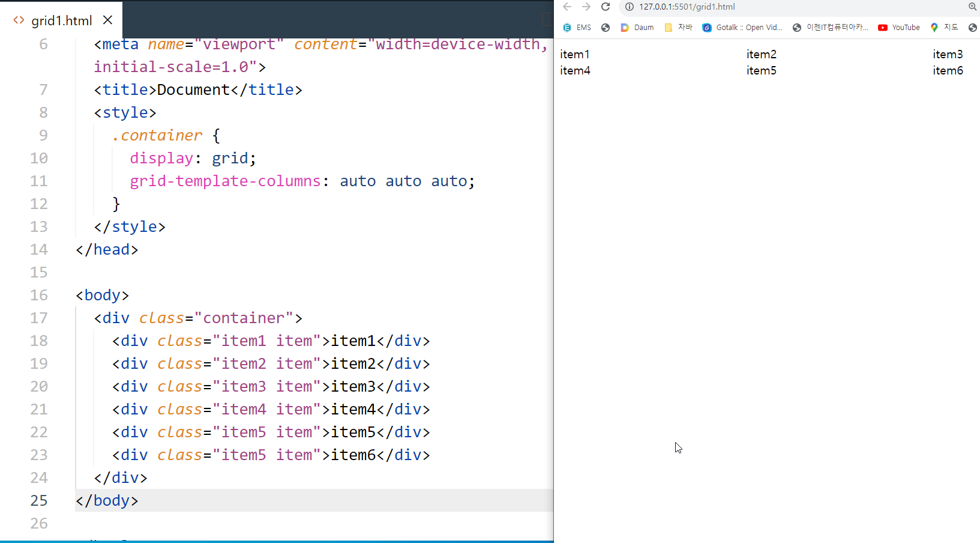
Task: Click item2 text in the browser page
Action: [x=762, y=54]
